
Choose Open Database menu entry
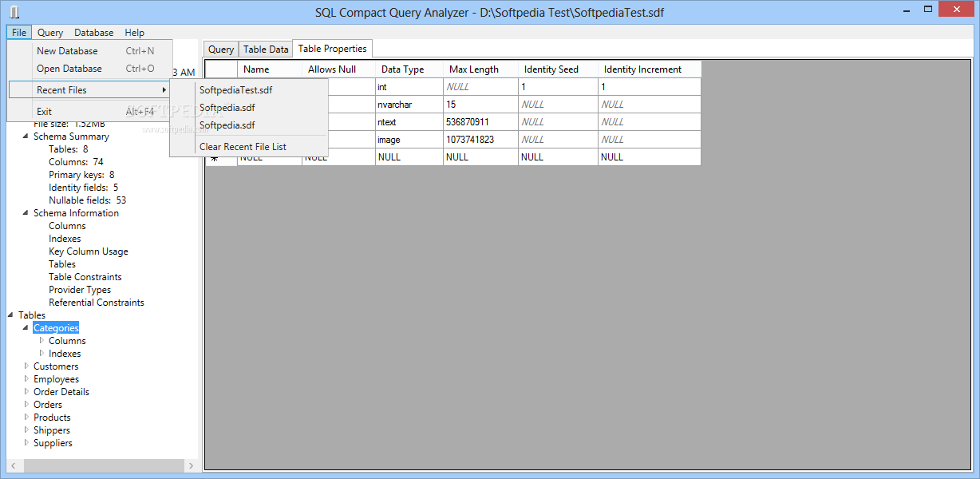coord(90,69)
